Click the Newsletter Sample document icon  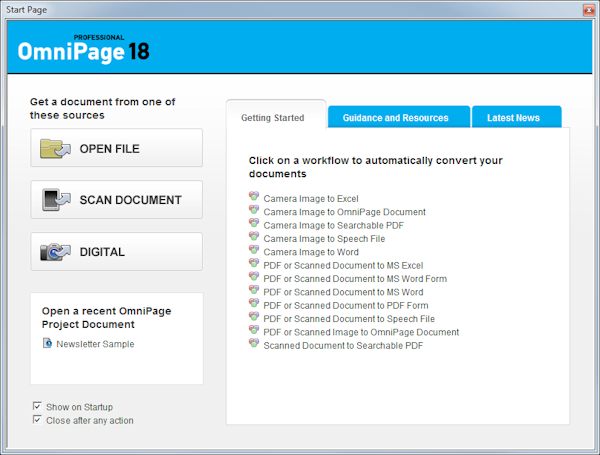[x=47, y=343]
